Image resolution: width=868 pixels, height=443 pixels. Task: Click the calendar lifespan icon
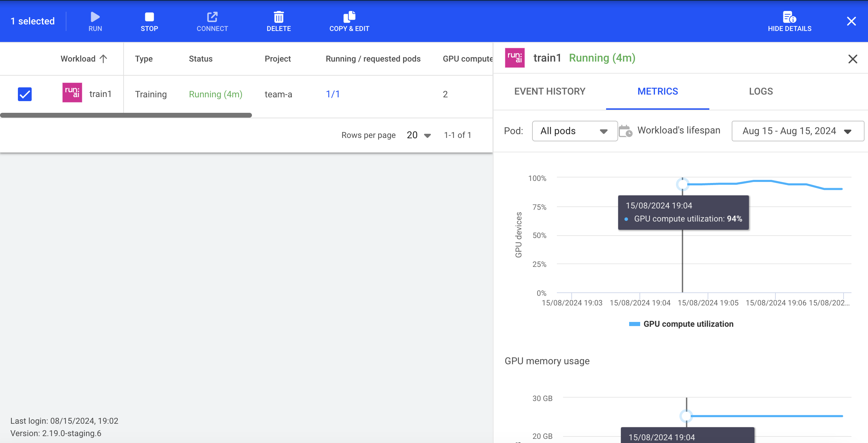[625, 131]
